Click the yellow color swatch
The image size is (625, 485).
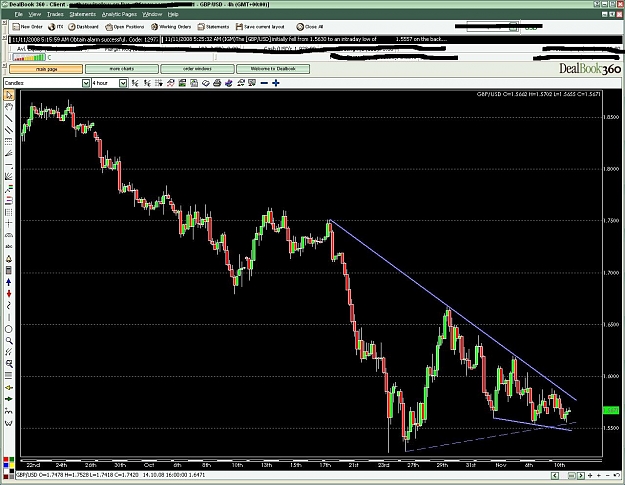tap(12, 465)
